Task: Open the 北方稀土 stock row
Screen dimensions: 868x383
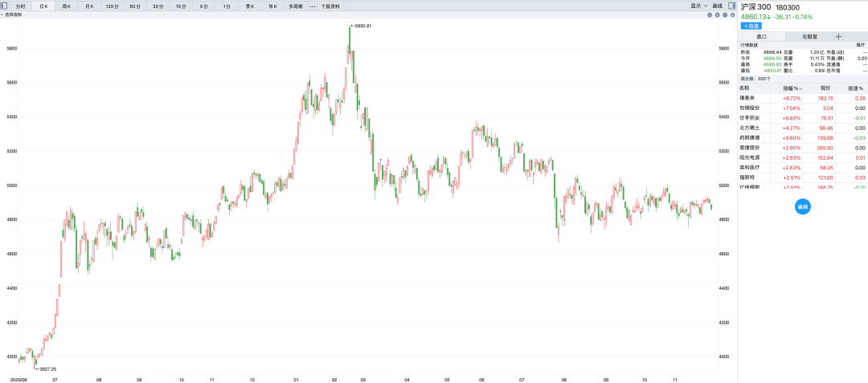Action: (803, 128)
